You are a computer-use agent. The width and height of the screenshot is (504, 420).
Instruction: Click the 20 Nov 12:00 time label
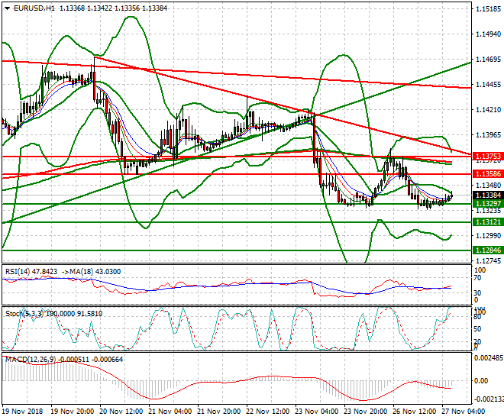click(121, 412)
